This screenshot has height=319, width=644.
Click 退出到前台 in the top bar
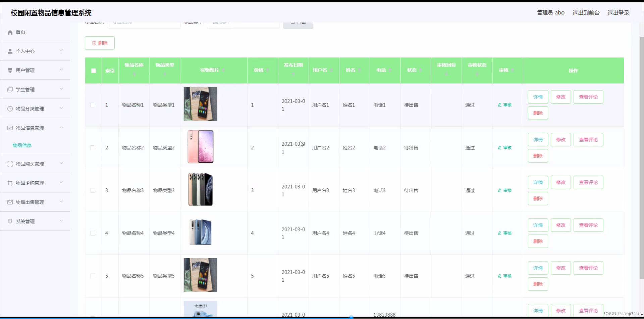[x=586, y=12]
